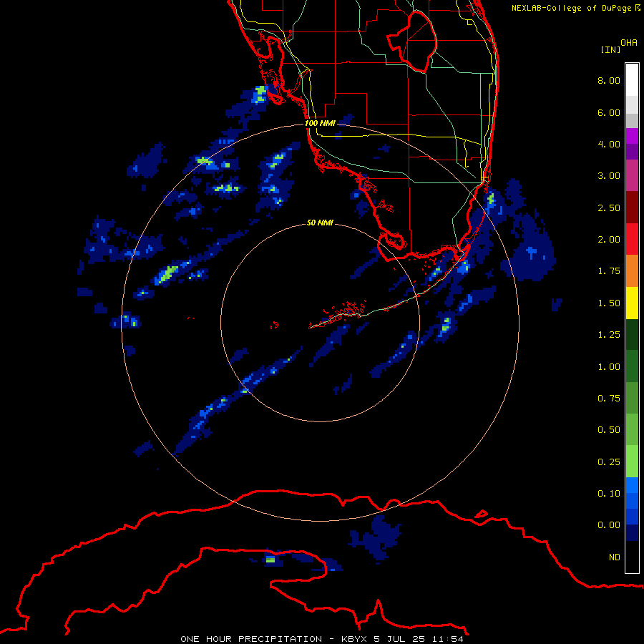
Task: Click the 0.10 legend value
Action: point(609,494)
